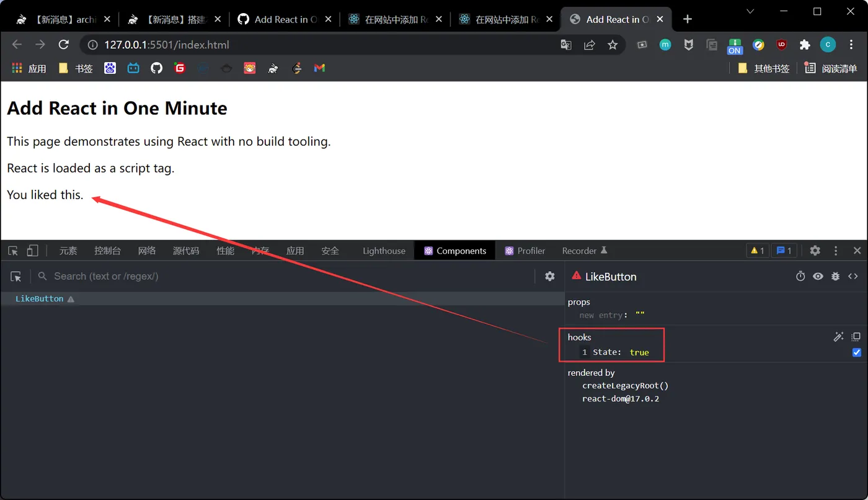
Task: Switch to the 元素 tab
Action: coord(68,251)
